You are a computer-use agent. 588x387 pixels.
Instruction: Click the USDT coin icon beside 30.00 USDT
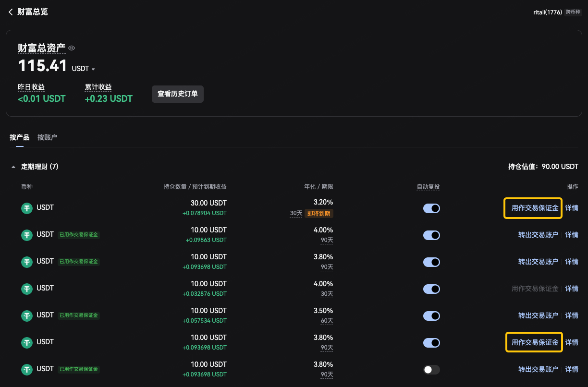click(x=27, y=208)
